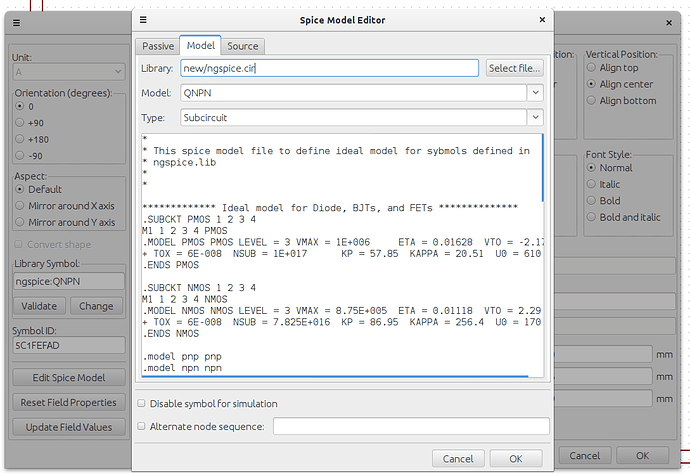Screen dimensions: 690x474
Task: Switch to the Passive tab
Action: [x=158, y=46]
